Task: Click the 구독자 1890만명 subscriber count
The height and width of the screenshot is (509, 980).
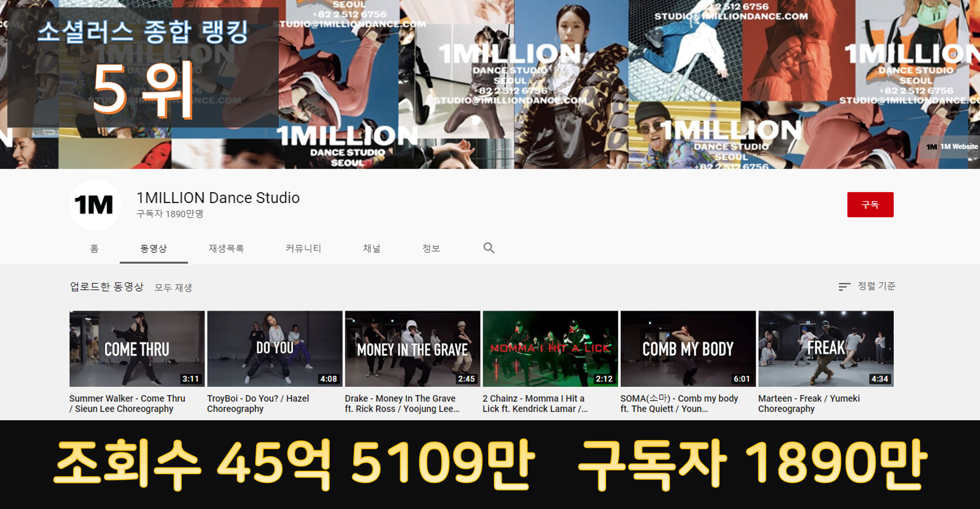Action: pyautogui.click(x=170, y=214)
